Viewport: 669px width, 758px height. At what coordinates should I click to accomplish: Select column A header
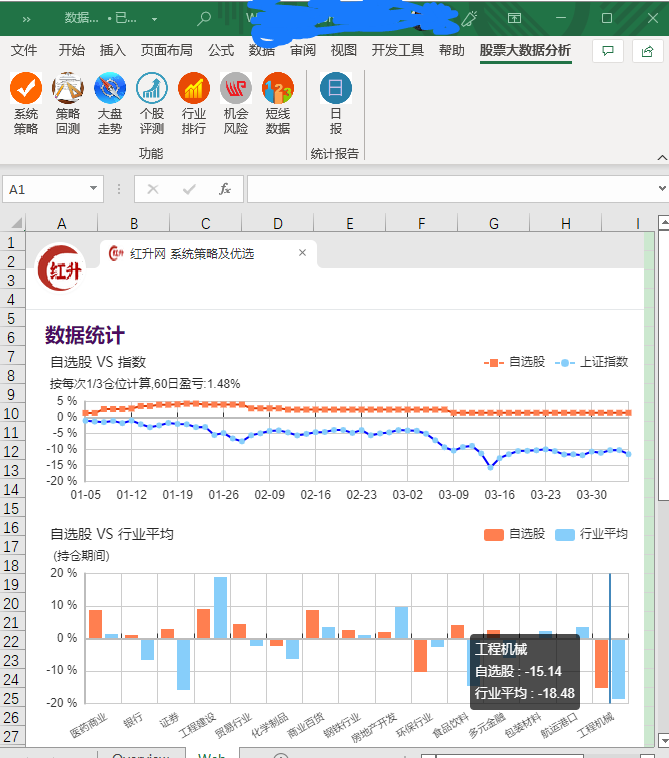coord(61,223)
